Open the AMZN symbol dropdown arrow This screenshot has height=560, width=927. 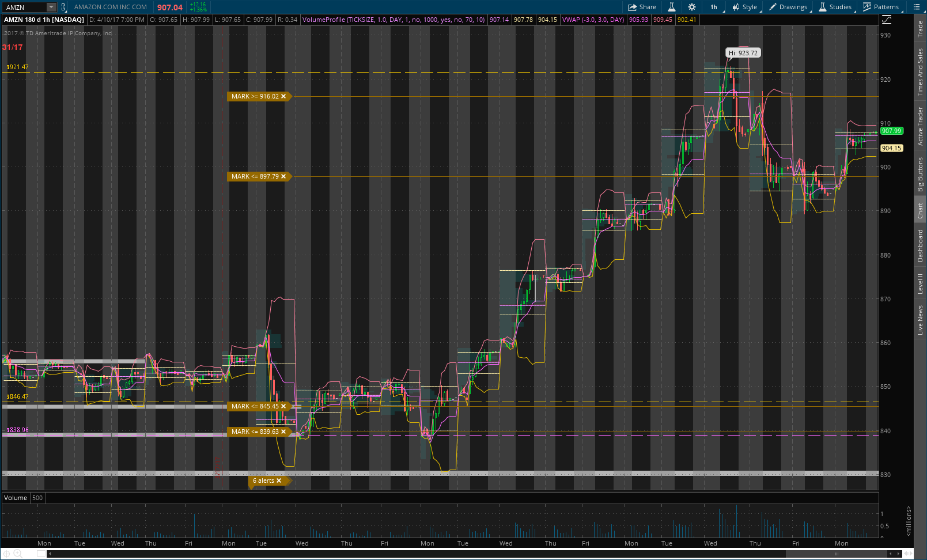51,7
